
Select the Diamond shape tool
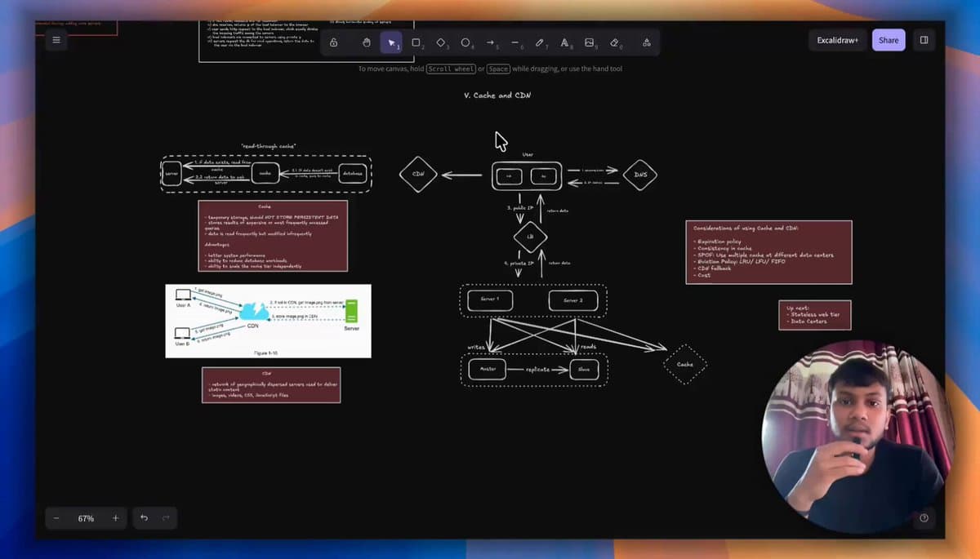(x=441, y=42)
